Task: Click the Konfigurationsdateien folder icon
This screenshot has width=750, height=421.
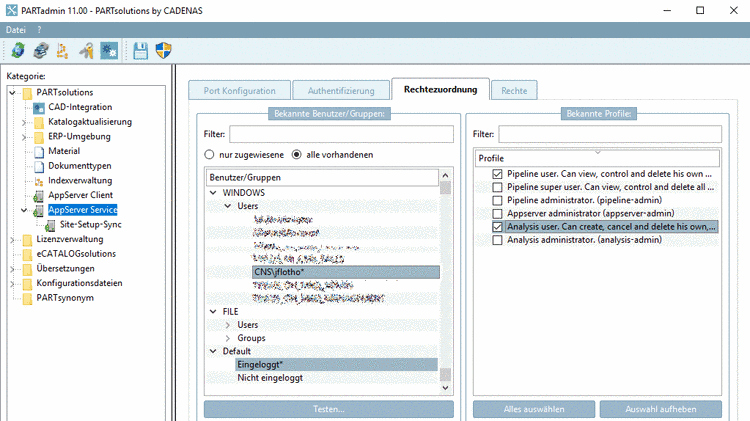Action: tap(28, 284)
